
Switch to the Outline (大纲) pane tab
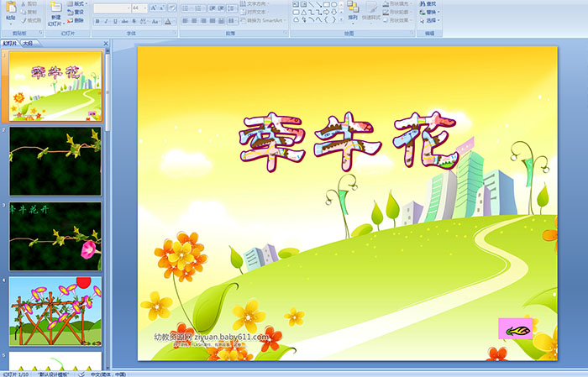coord(28,44)
